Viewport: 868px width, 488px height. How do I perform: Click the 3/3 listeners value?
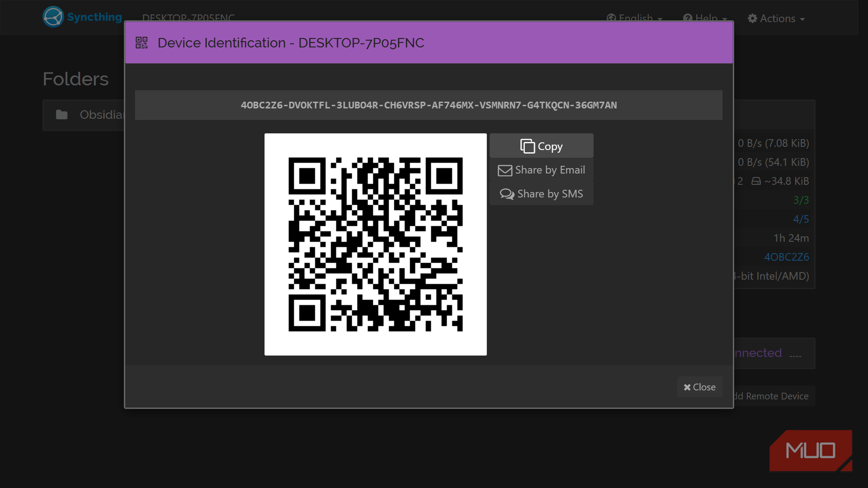[x=801, y=200]
